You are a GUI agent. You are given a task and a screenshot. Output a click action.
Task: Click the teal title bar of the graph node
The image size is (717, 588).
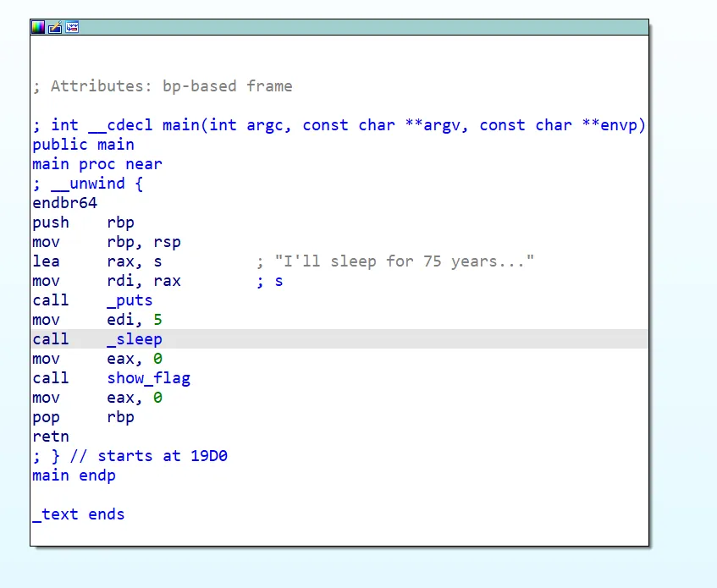point(339,27)
